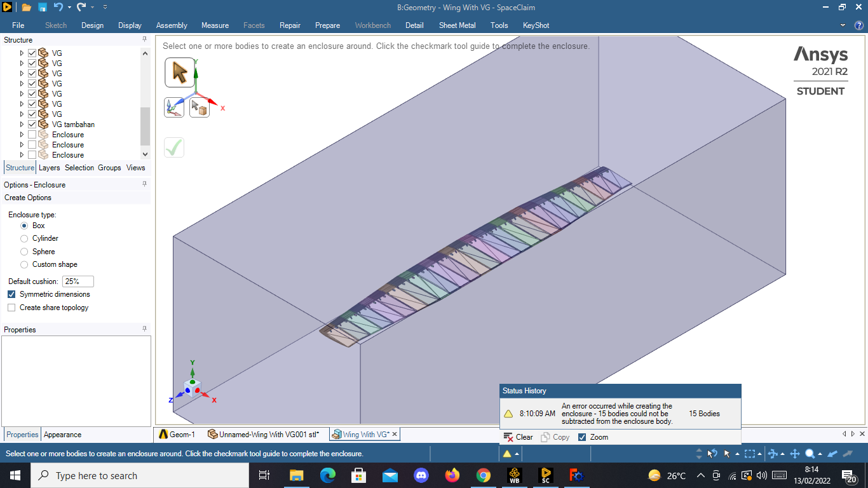This screenshot has height=488, width=868.
Task: Open Customize Quick Access Toolbar dropdown
Action: point(105,8)
